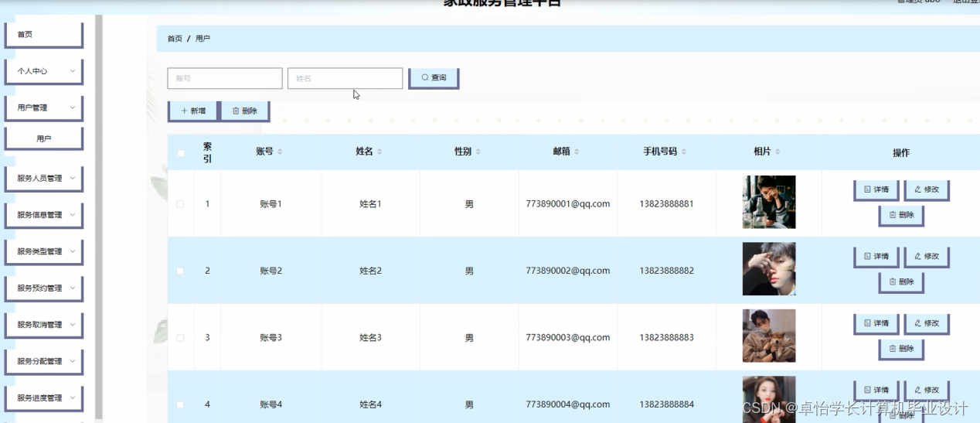The height and width of the screenshot is (423, 980).
Task: Click the 姓名3 name cell
Action: (371, 338)
